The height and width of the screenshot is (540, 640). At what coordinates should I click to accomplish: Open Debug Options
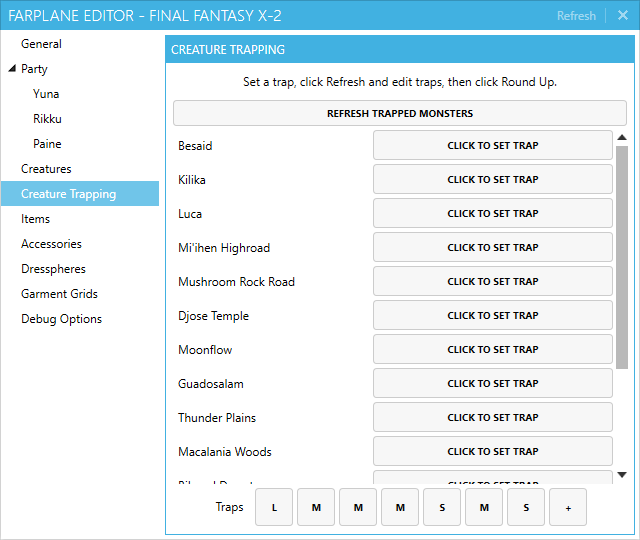(61, 319)
